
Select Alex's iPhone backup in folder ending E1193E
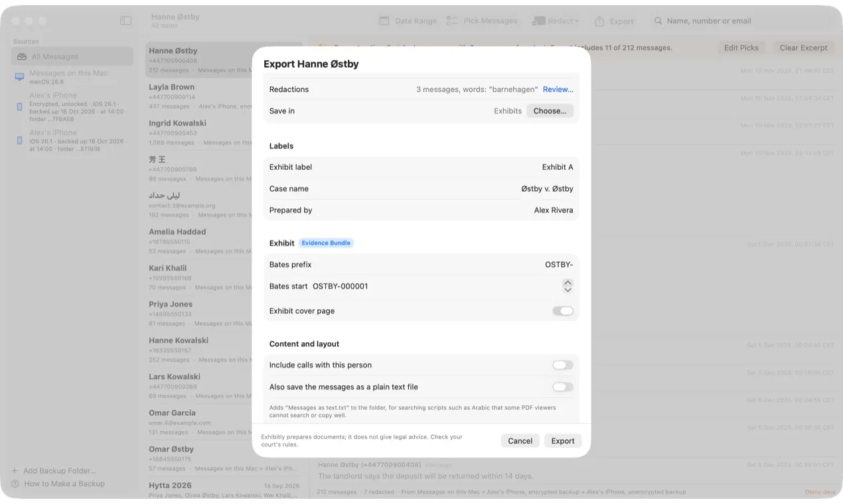pos(72,141)
